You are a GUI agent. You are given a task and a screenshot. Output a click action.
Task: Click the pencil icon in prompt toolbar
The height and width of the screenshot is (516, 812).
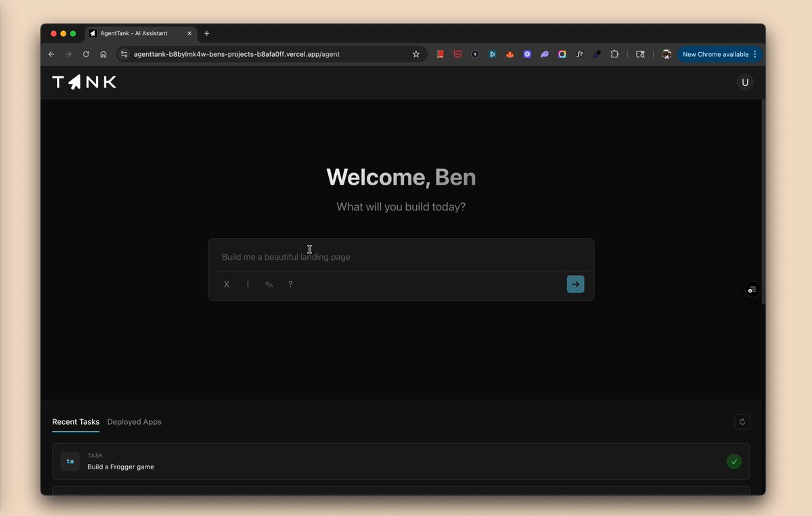[269, 285]
